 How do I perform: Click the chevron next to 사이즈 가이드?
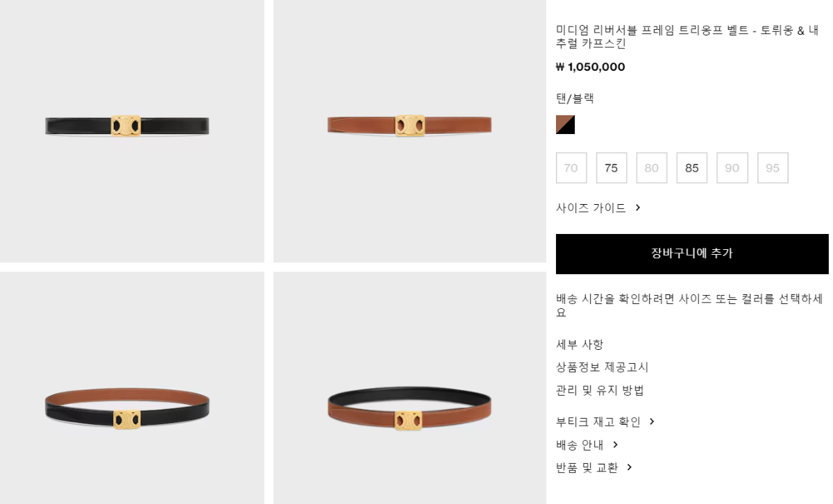(638, 208)
